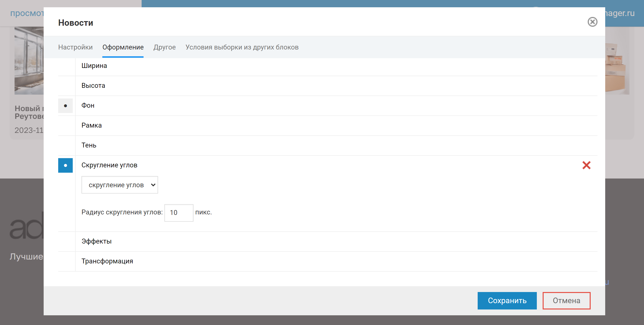Collapse the Скругление углов section header
This screenshot has width=644, height=325.
[x=109, y=165]
